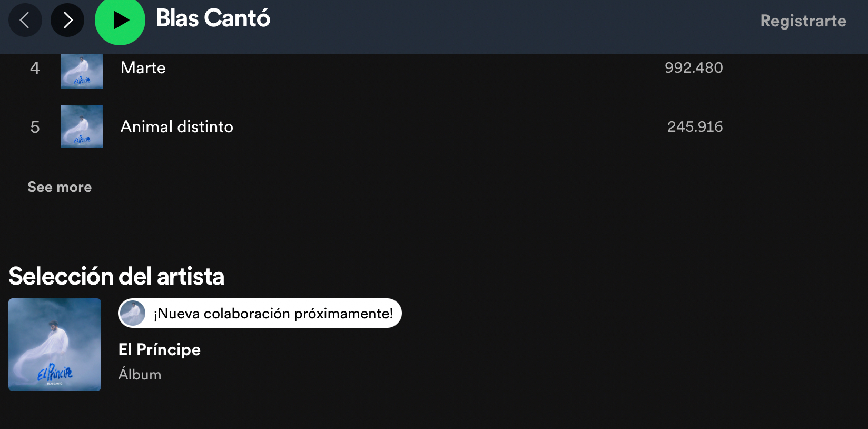Open the El Príncipe album page

click(x=159, y=349)
